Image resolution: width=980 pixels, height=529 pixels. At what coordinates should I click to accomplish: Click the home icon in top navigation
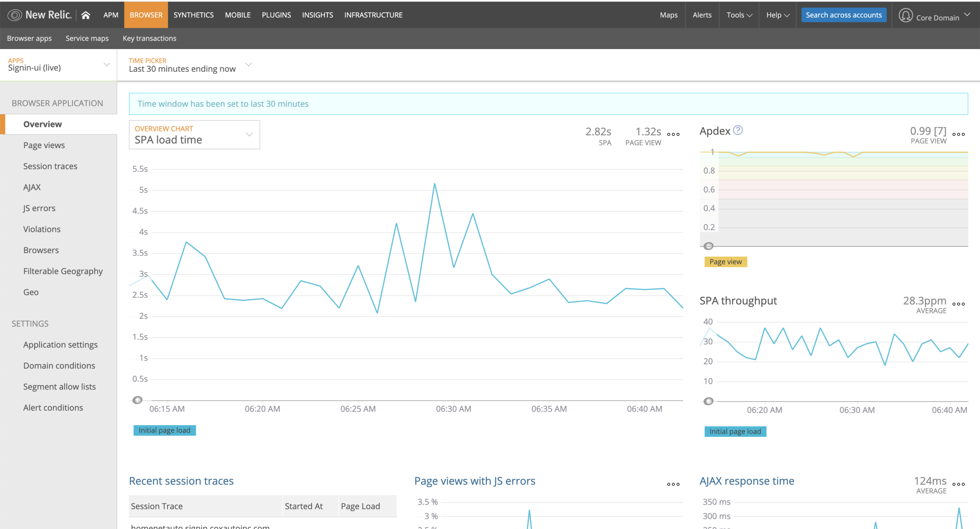coord(85,15)
